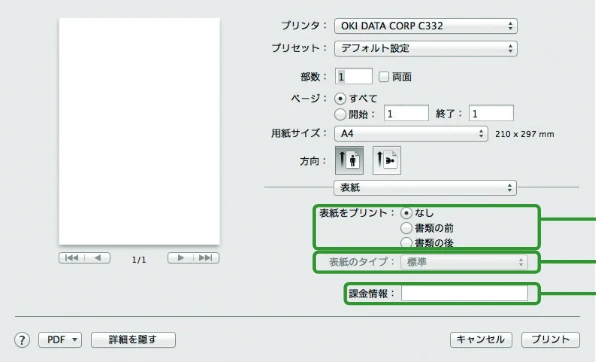Click the help question mark icon

tap(22, 340)
